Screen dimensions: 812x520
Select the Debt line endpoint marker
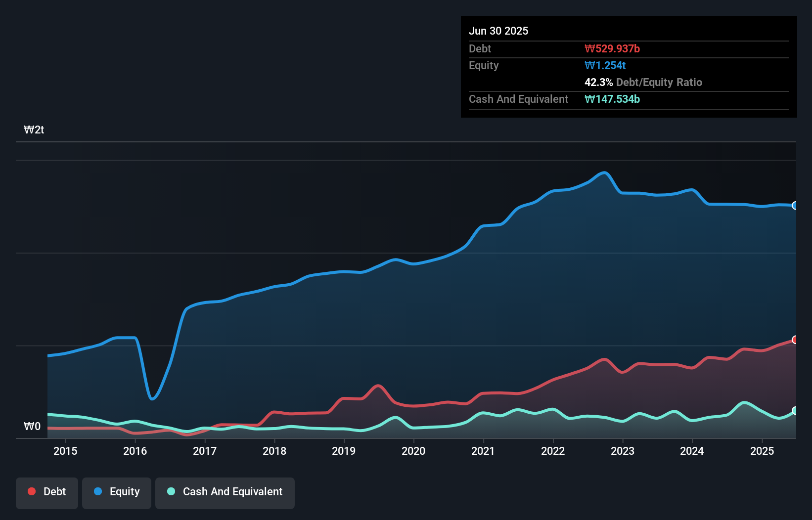pyautogui.click(x=795, y=340)
